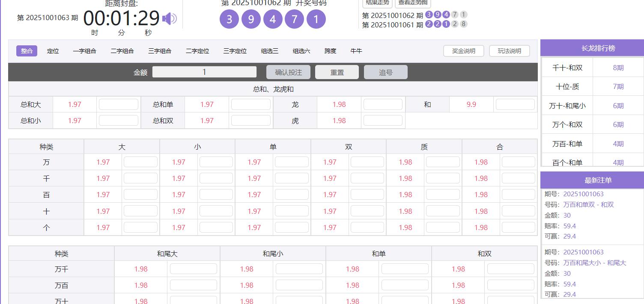Click the bet input next to 龙 odds
The height and width of the screenshot is (304, 644).
click(x=383, y=104)
